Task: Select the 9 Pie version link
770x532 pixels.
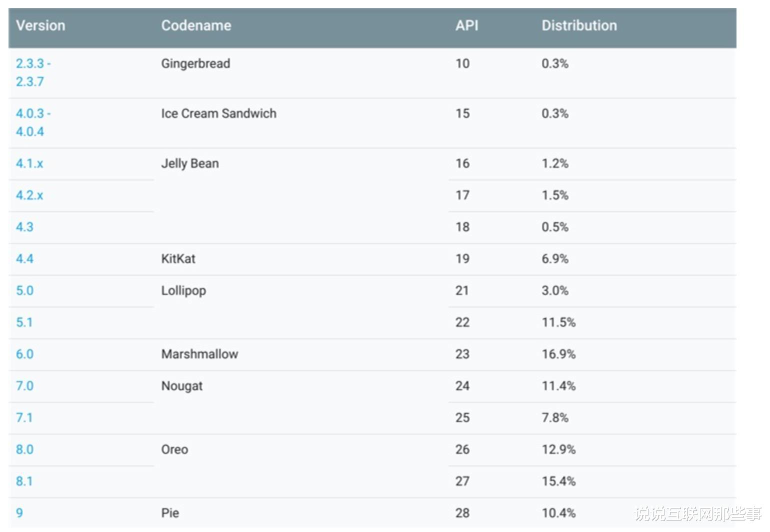Action: [19, 513]
